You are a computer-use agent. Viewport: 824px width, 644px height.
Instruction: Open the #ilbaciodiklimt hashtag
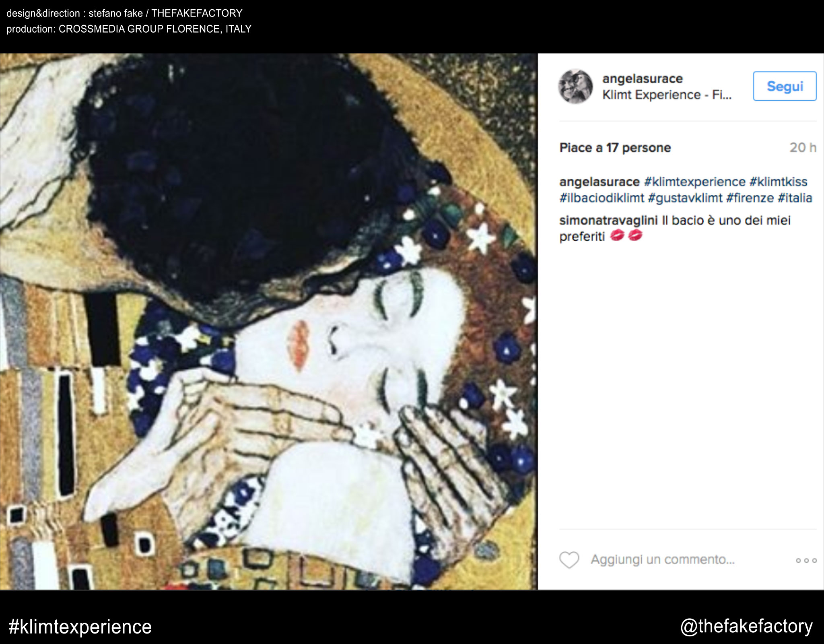click(601, 198)
